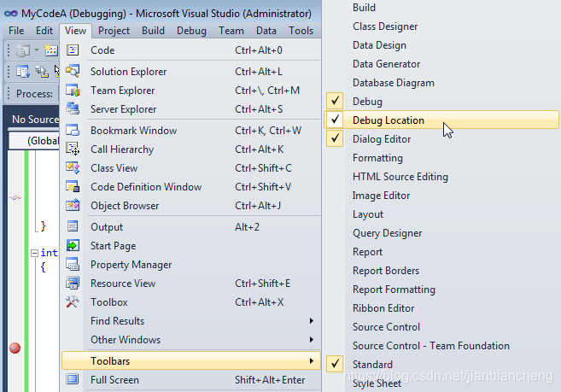Open the Project menu
The height and width of the screenshot is (392, 561).
(114, 31)
